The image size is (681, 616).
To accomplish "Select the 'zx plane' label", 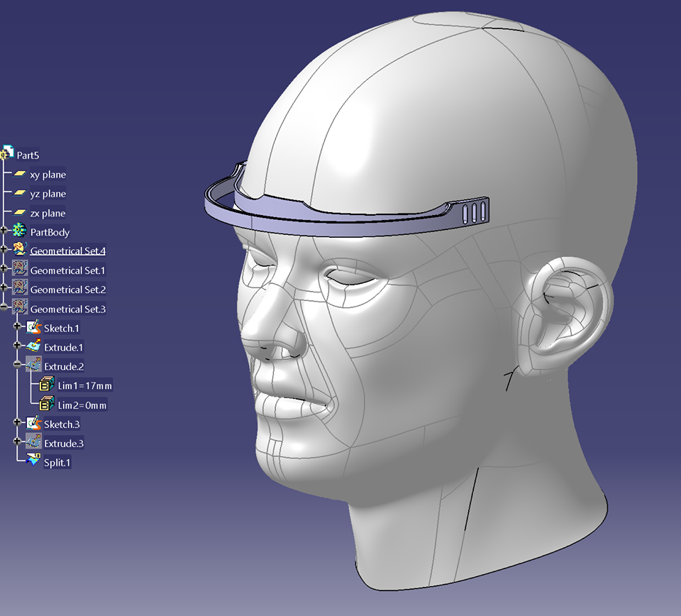I will [x=48, y=214].
